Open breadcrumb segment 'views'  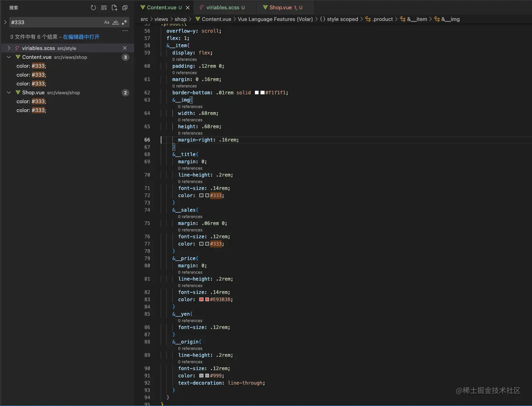161,19
